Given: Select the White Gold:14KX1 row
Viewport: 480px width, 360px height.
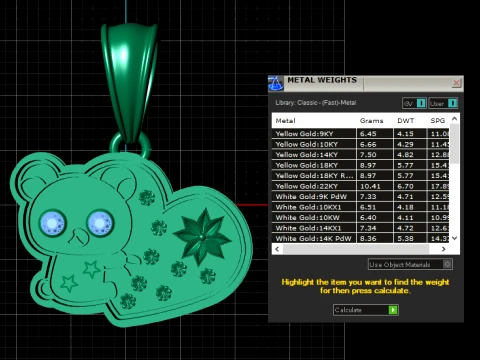Looking at the screenshot, I should 361,228.
